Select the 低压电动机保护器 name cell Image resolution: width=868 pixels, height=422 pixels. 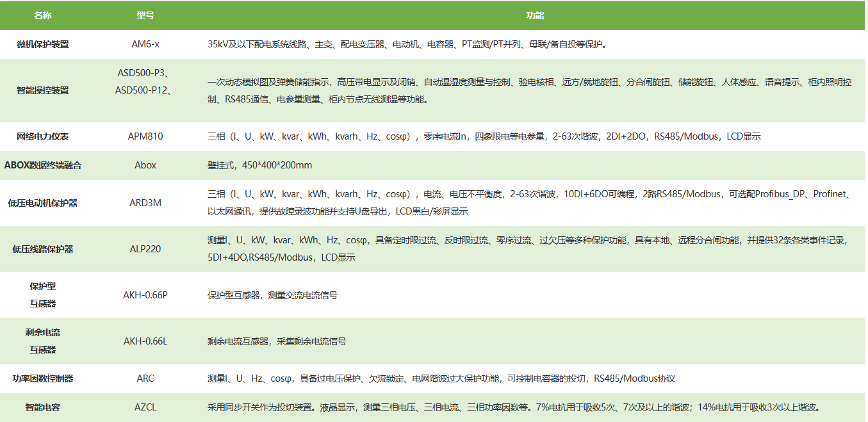coord(43,203)
